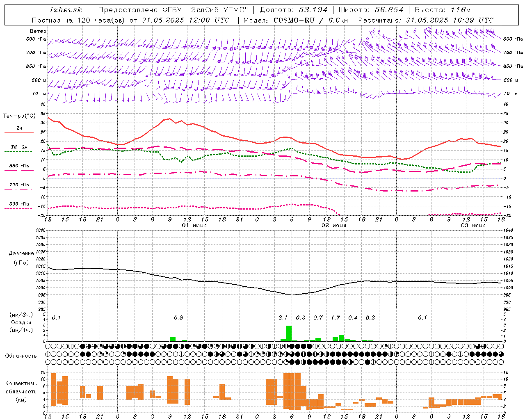Image resolution: width=525 pixels, height=420 pixels.
Task: Click the 'Долгота: 53.194' longitude value
Action: pyautogui.click(x=294, y=10)
